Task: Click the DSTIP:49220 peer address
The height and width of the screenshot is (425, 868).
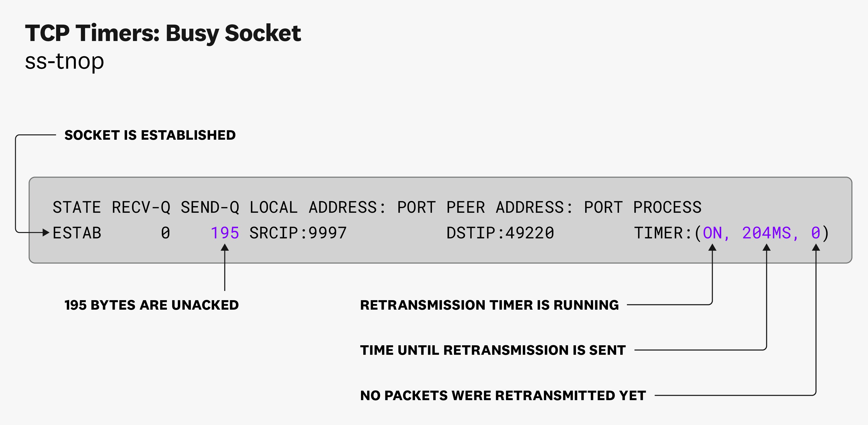Action: point(500,233)
